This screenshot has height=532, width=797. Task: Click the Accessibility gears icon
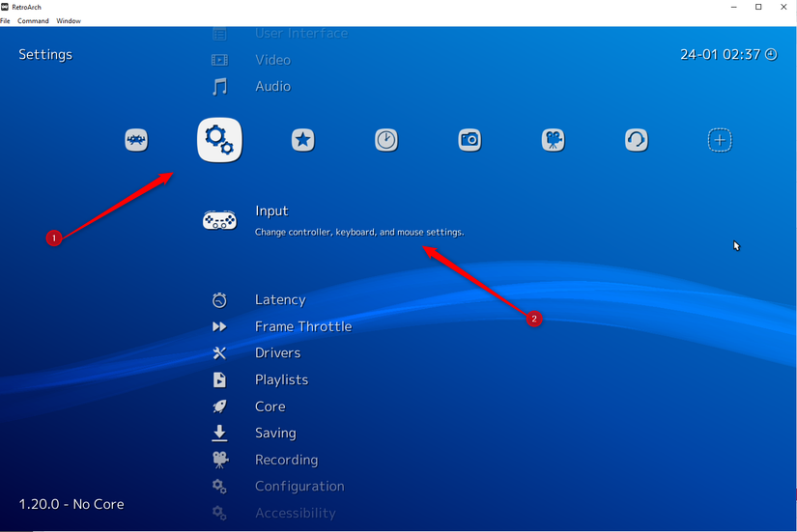219,514
